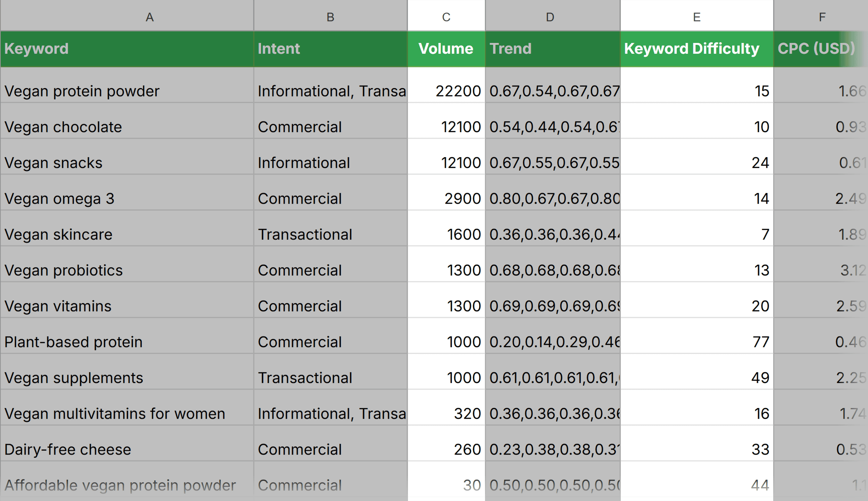Select the Vegan protein powder cell

tap(127, 85)
